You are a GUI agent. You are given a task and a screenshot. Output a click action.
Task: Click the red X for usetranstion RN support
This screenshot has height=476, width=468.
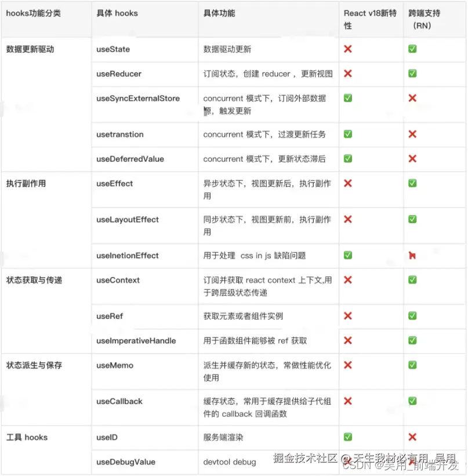click(412, 135)
